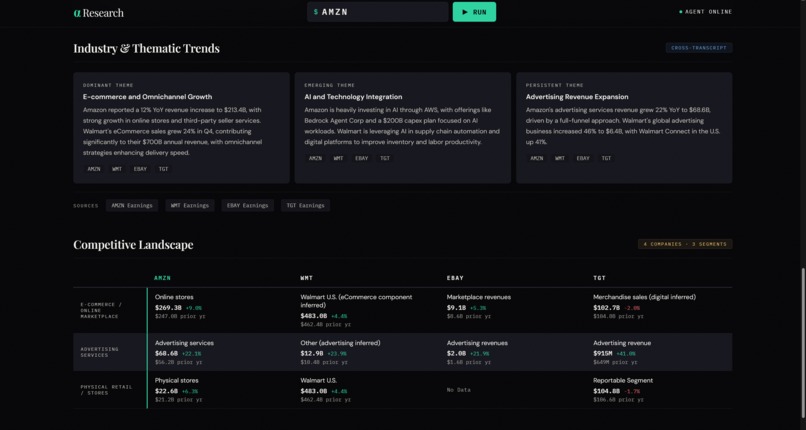This screenshot has width=806, height=430.
Task: Select EBAY tag in E-commerce and Omnichannel Growth card
Action: (140, 169)
